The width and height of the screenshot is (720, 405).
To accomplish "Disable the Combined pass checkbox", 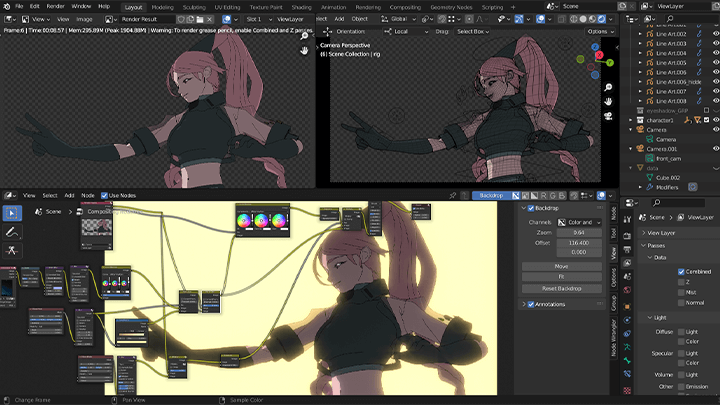I will tap(681, 272).
